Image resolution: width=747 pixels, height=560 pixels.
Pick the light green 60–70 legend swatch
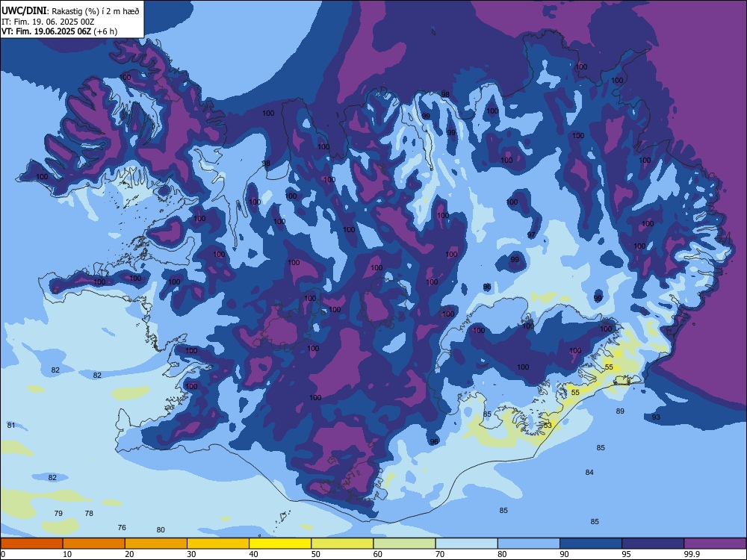(404, 544)
